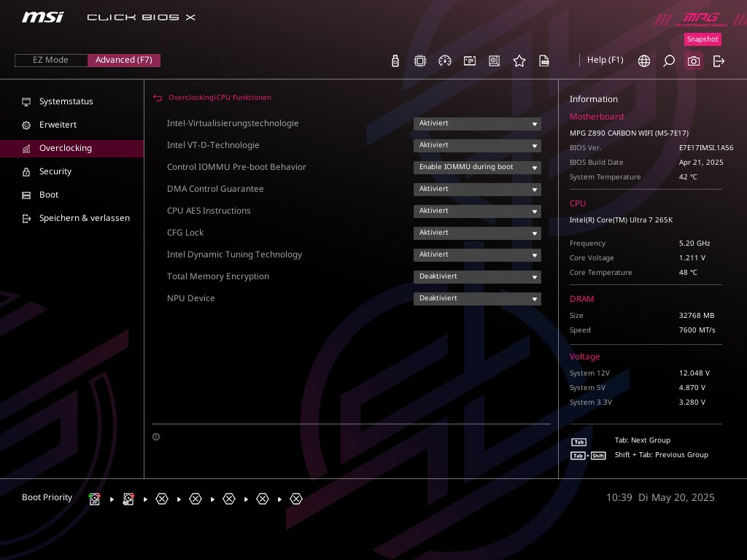Open Intel VT-D-Technologie dropdown
The height and width of the screenshot is (560, 747).
(477, 146)
